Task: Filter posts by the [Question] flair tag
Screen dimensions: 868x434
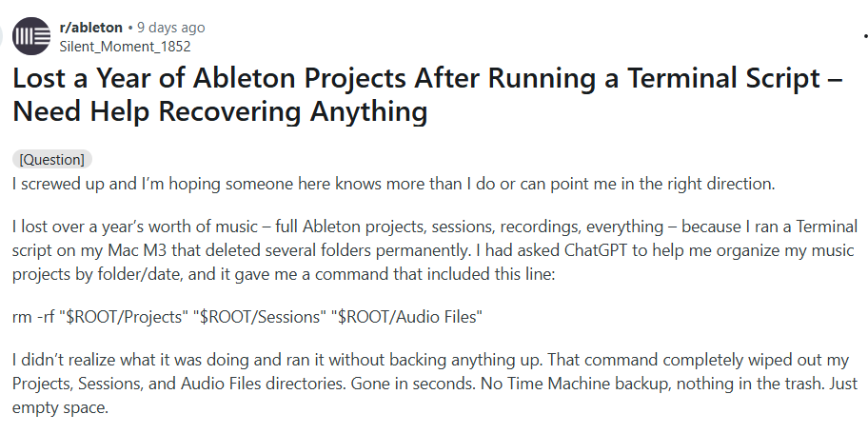Action: 52,160
